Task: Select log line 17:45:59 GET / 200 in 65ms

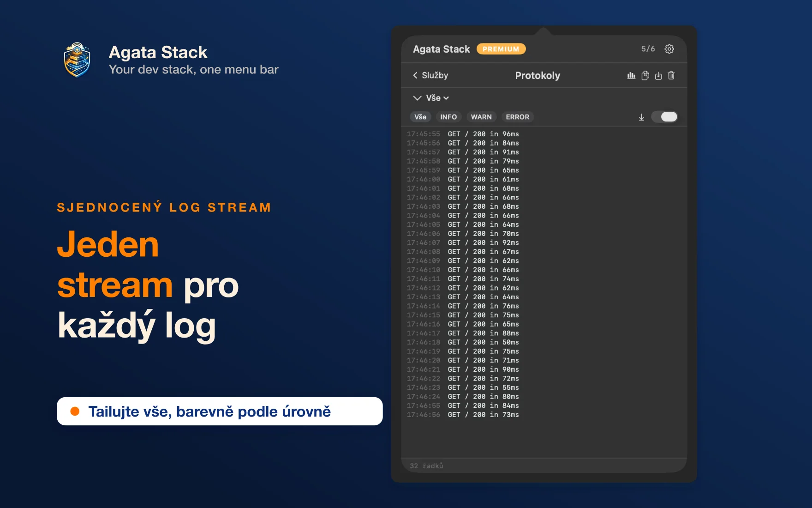Action: point(463,170)
